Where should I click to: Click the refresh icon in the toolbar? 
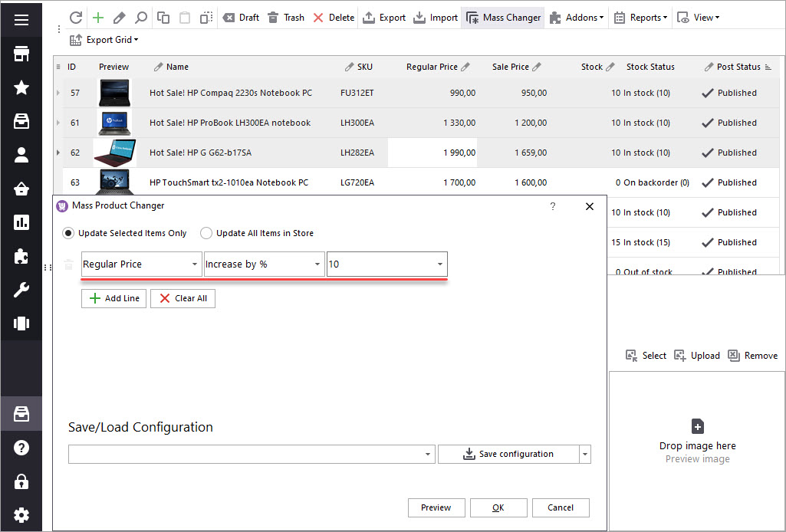[x=76, y=18]
